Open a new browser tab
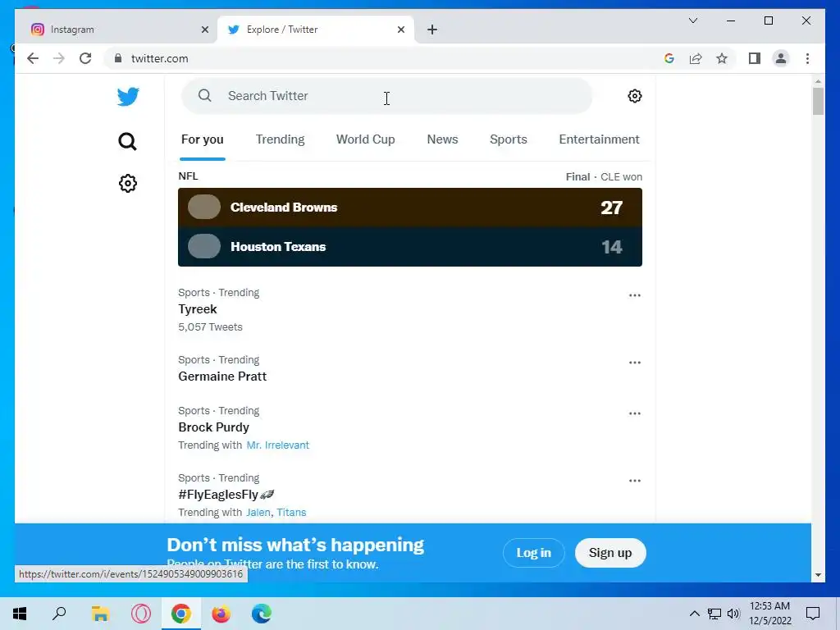840x630 pixels. coord(432,30)
